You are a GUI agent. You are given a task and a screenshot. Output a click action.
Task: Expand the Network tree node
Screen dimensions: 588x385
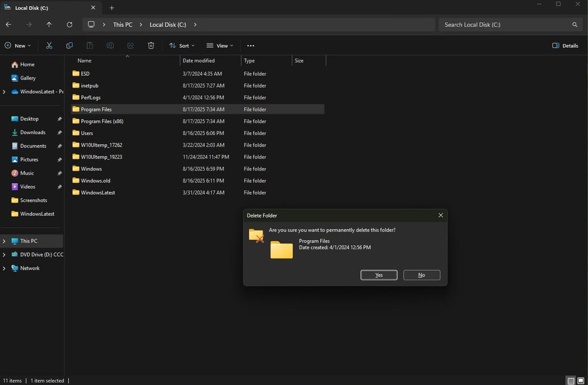pyautogui.click(x=4, y=268)
